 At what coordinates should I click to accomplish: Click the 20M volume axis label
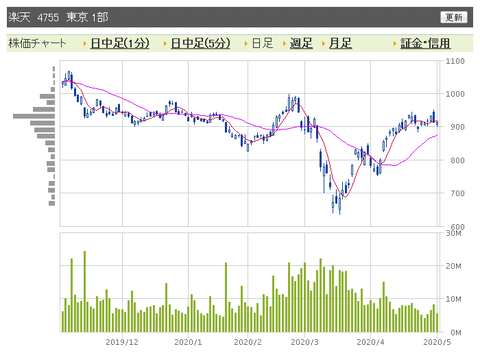pos(454,266)
